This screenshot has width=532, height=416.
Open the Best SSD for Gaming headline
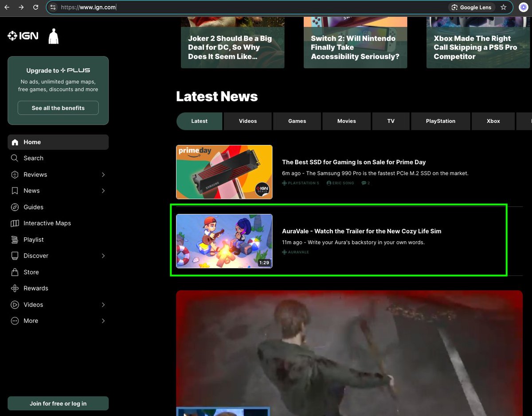(x=354, y=162)
